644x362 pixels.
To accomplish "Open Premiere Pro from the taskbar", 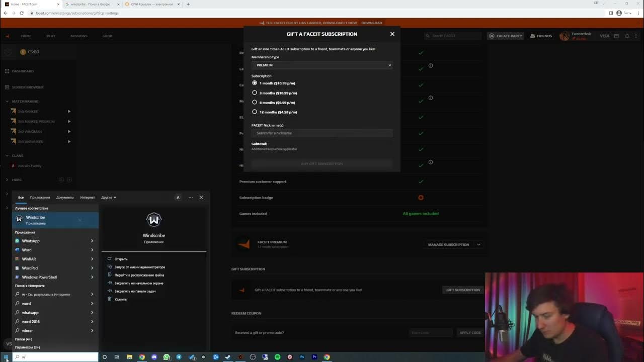I will point(314,357).
